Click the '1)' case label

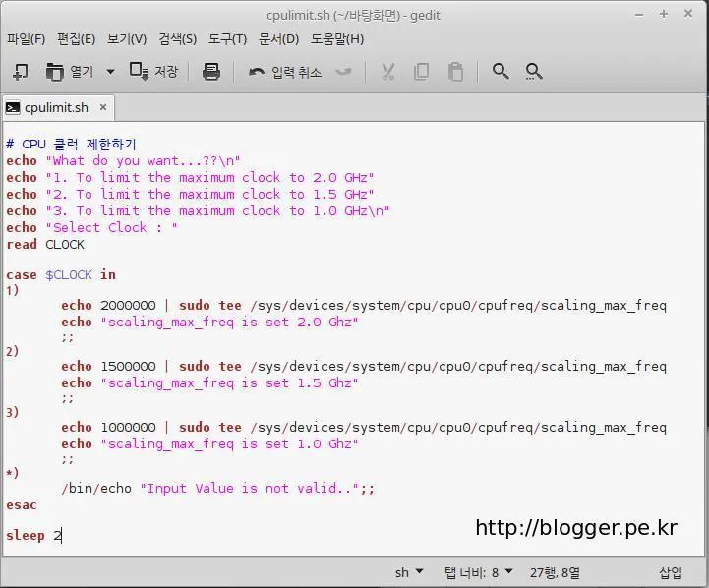pos(12,290)
